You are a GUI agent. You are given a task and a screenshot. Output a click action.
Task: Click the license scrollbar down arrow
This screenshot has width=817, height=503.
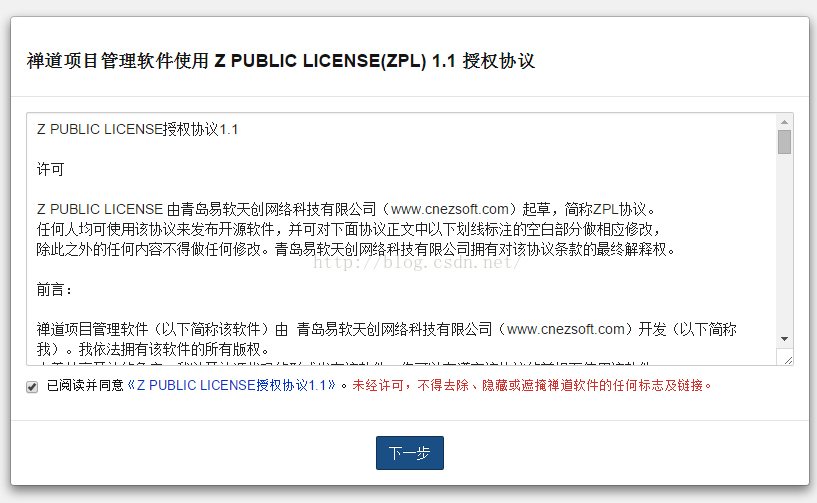[x=784, y=339]
